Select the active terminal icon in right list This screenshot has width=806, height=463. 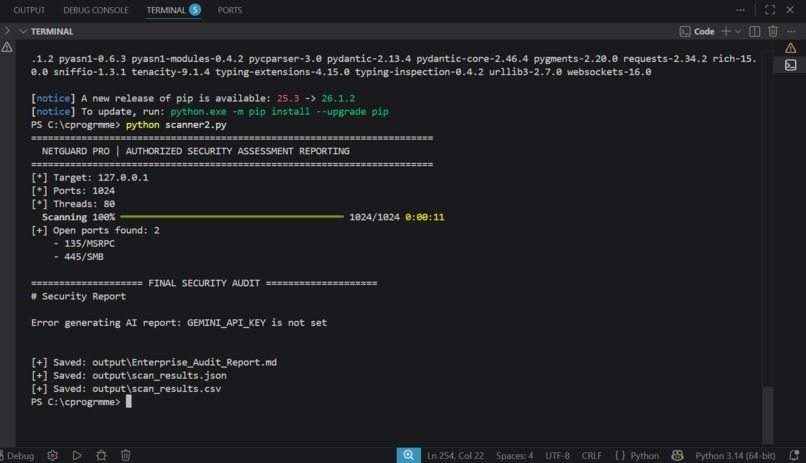pos(791,65)
